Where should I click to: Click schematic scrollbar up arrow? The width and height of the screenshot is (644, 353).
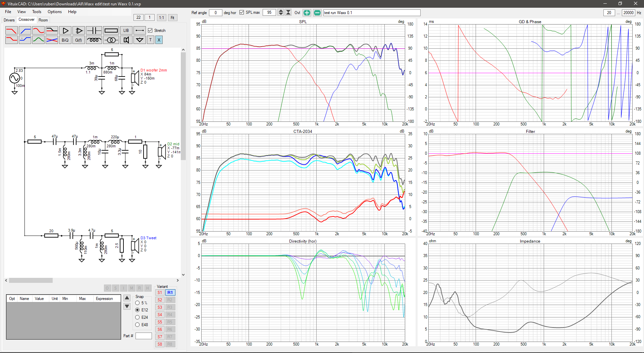tap(183, 50)
